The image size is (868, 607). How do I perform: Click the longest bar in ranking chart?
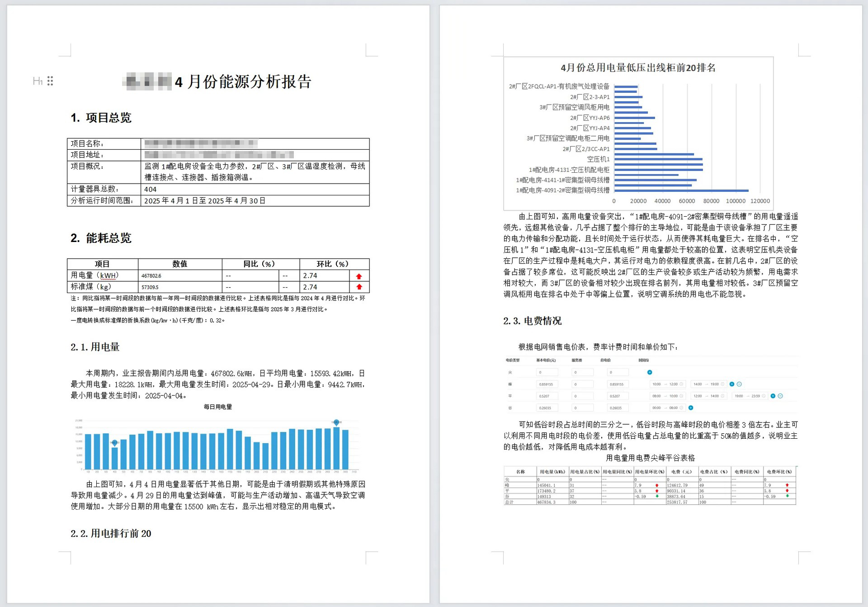tap(681, 190)
